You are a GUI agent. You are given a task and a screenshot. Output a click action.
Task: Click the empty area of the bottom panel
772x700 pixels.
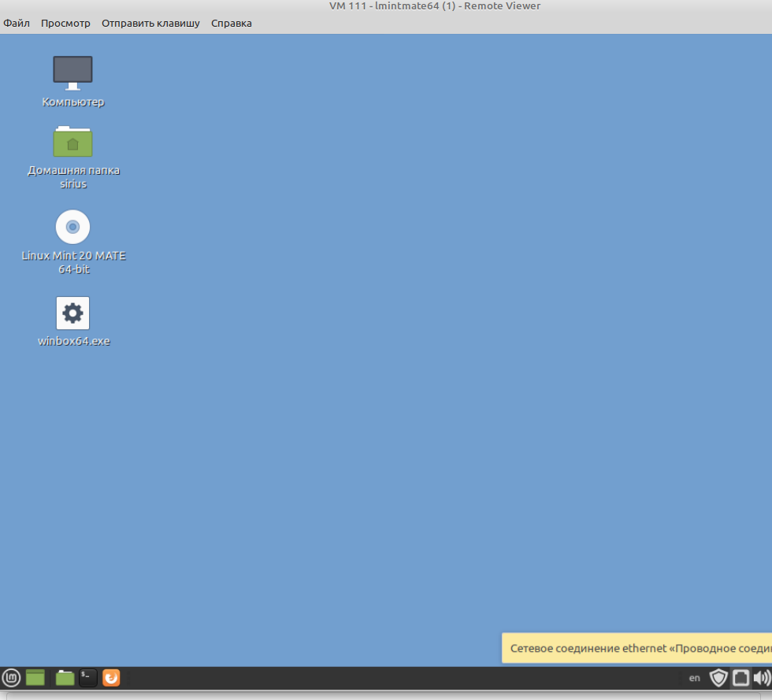394,677
